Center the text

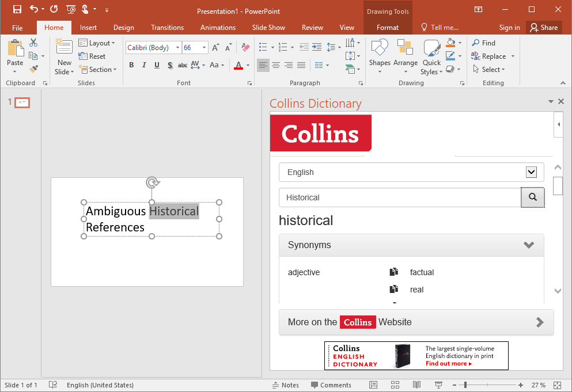click(x=276, y=65)
